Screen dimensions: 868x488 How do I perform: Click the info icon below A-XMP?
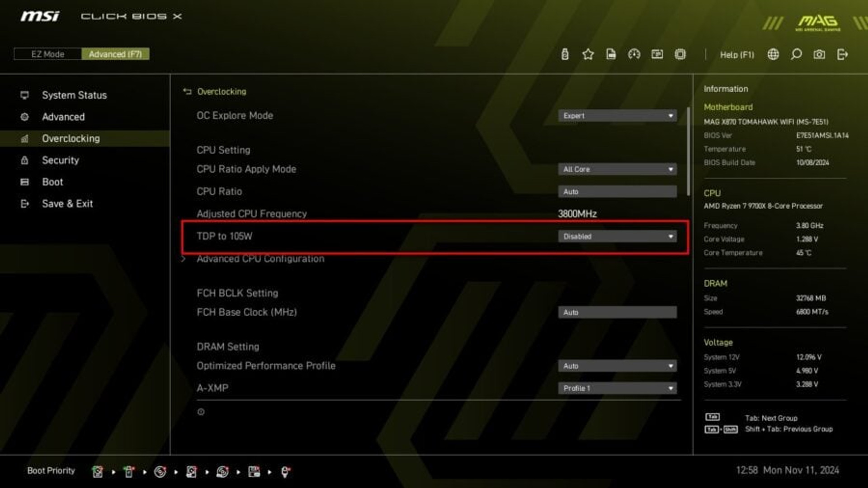(x=201, y=412)
